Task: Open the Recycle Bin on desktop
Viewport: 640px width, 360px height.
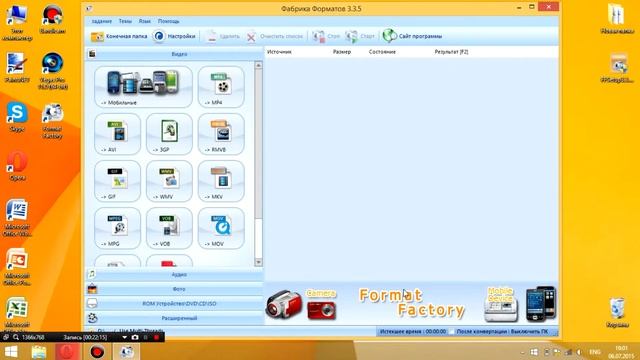Action: (617, 313)
